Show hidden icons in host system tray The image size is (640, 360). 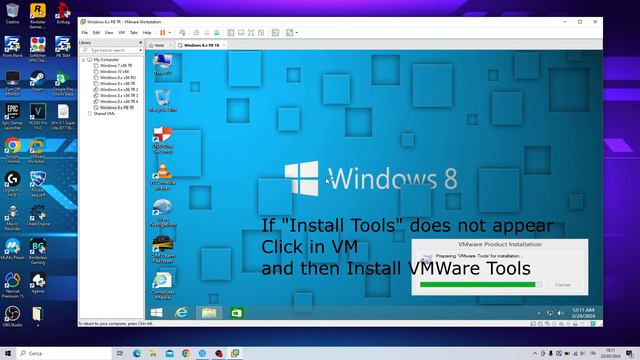535,353
